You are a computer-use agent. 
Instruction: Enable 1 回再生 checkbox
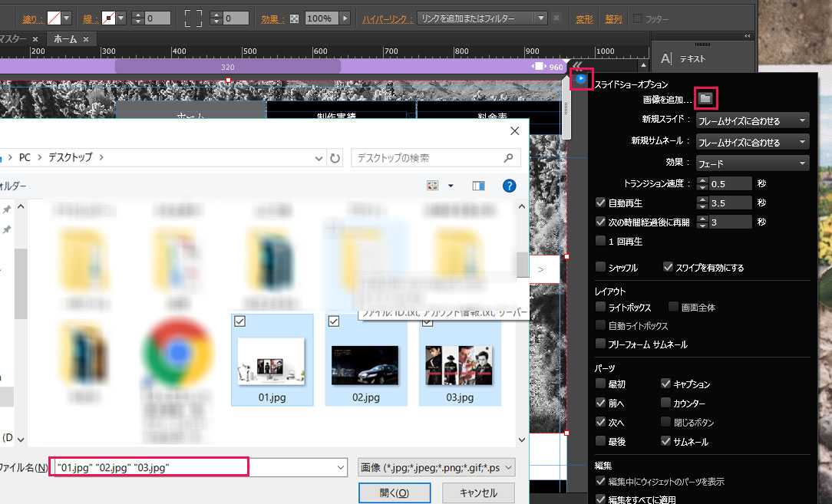tap(601, 241)
